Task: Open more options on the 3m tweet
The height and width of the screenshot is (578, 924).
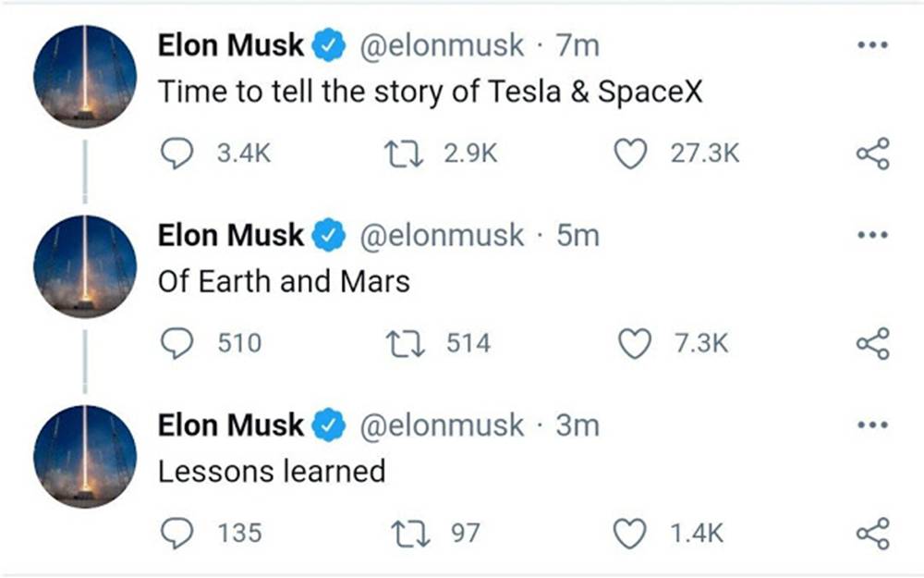Action: click(871, 425)
